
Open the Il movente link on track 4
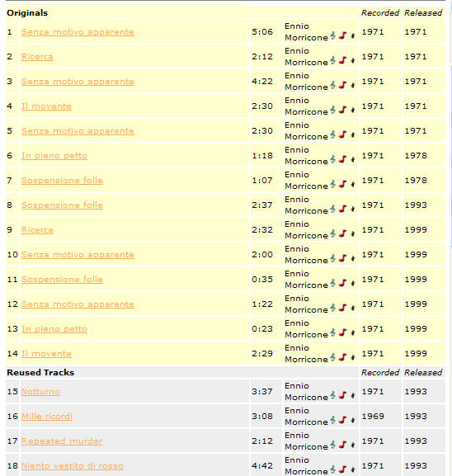(46, 106)
